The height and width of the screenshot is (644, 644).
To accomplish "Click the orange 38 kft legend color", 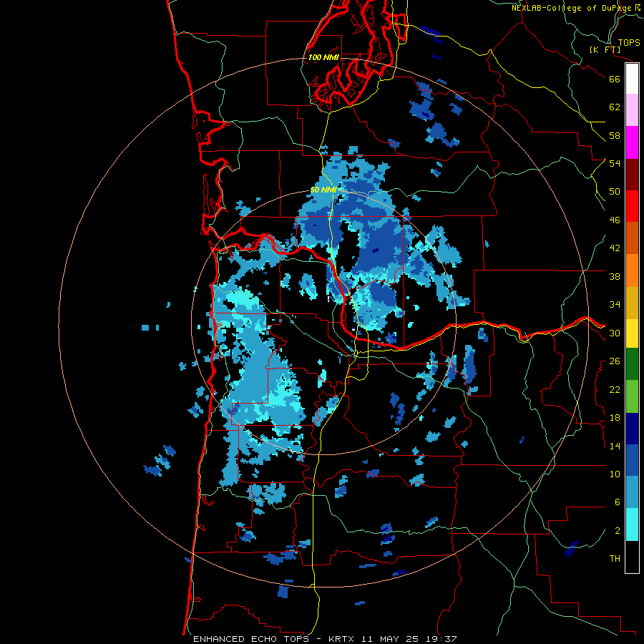I will point(632,270).
